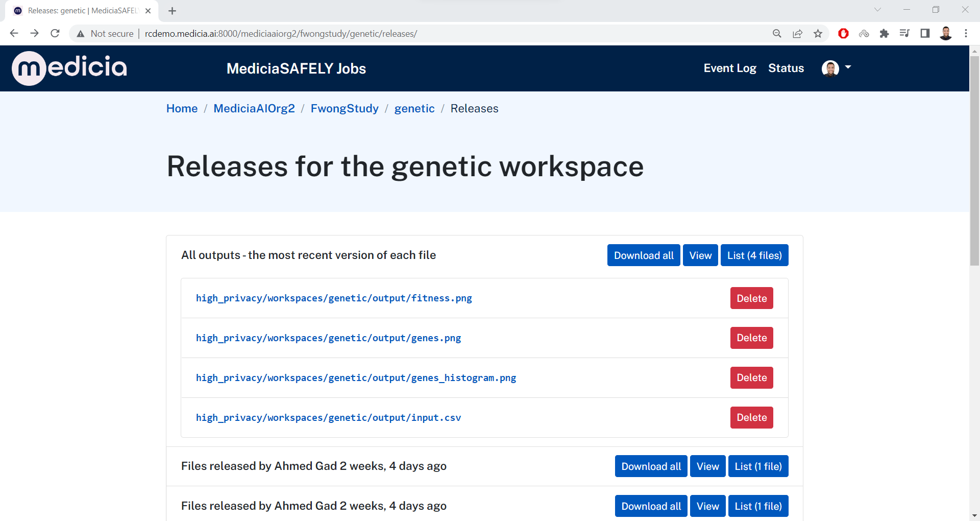Toggle the browser side panel
980x521 pixels.
click(x=925, y=34)
